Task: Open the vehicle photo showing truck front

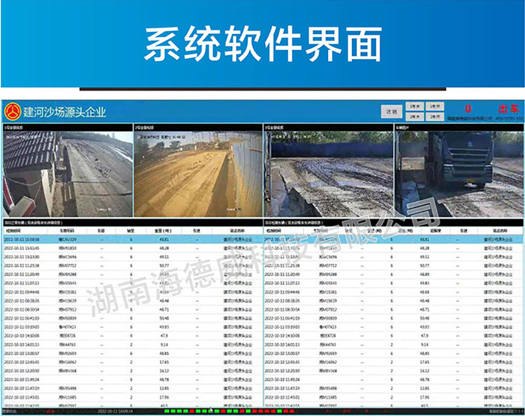Action: [x=459, y=174]
